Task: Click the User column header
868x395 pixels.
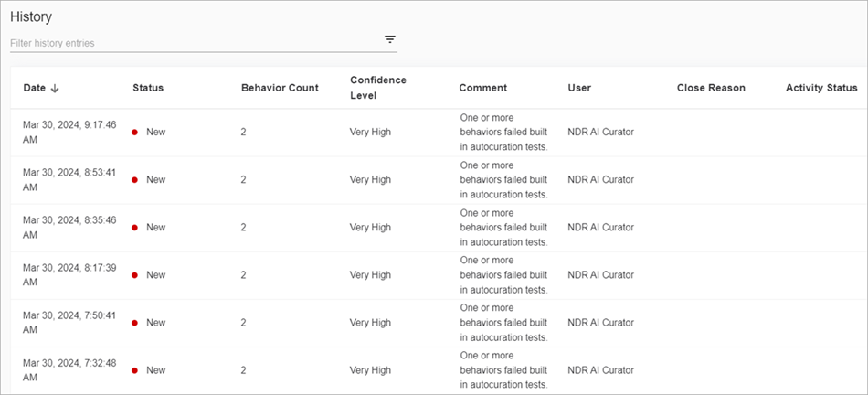Action: click(579, 88)
